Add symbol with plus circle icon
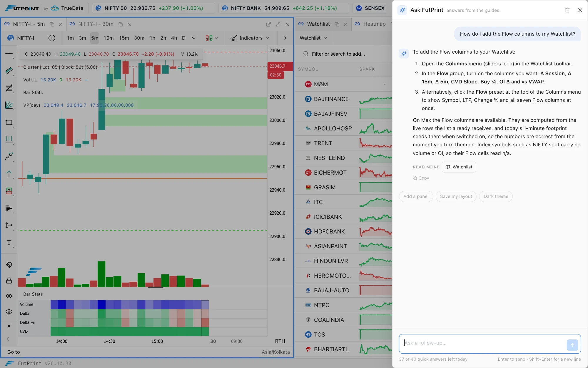Screen dimensions: 588x368 pos(52,38)
